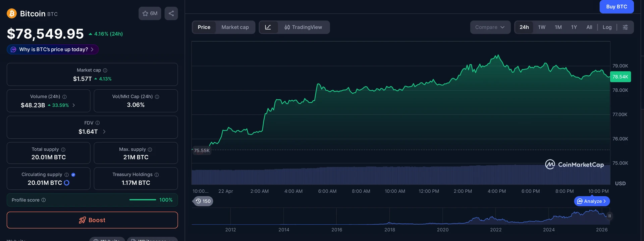The width and height of the screenshot is (644, 241).
Task: Click the $1.57T market cap value
Action: (x=83, y=79)
